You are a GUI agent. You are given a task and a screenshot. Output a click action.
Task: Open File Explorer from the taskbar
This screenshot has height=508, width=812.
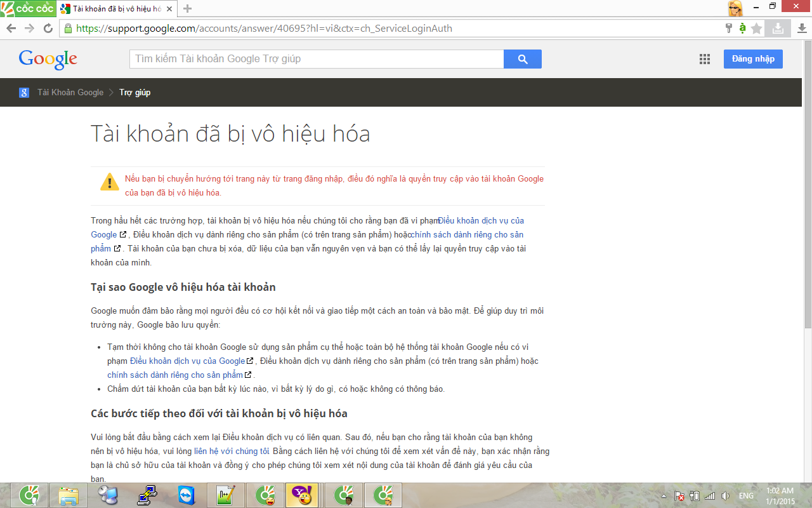(x=69, y=495)
